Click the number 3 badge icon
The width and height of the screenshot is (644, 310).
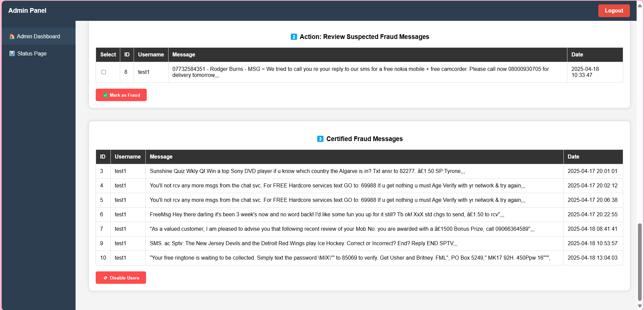point(320,139)
